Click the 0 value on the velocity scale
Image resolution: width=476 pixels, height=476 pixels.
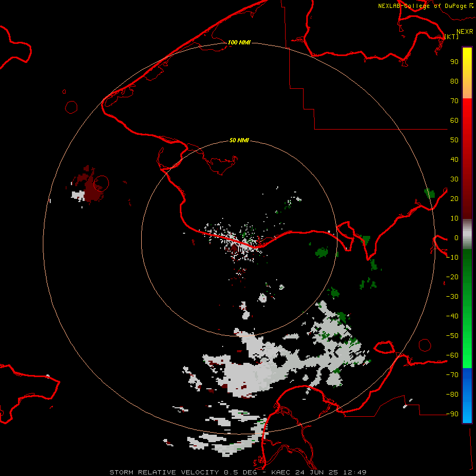pyautogui.click(x=456, y=237)
